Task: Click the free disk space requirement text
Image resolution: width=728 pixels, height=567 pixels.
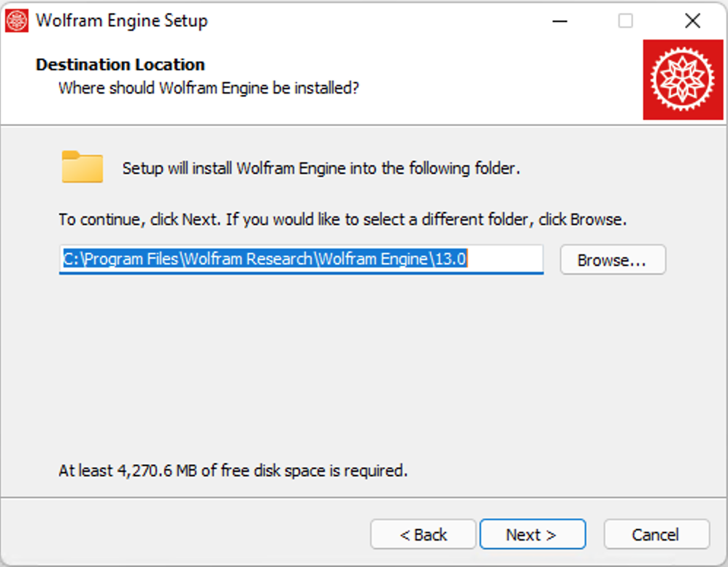Action: [x=233, y=471]
